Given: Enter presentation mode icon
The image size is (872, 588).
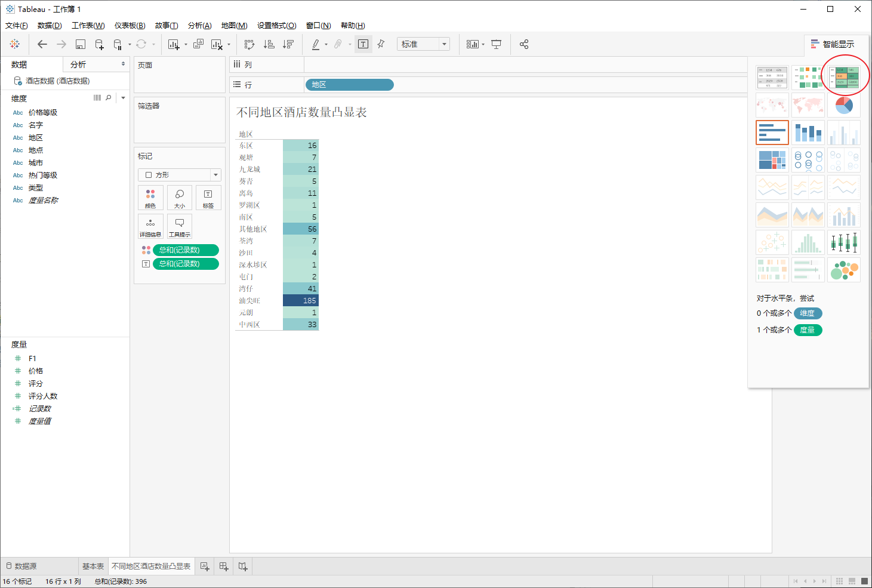Looking at the screenshot, I should click(x=496, y=44).
